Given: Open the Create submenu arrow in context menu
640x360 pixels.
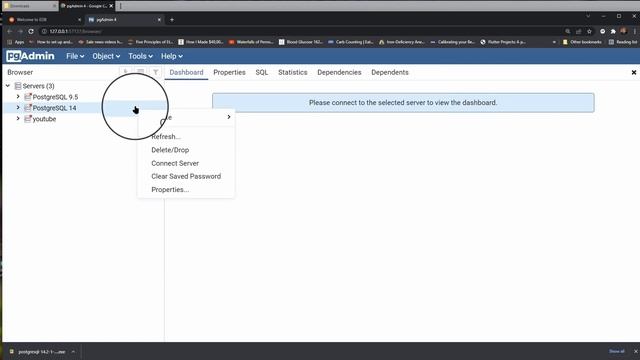Looking at the screenshot, I should [x=229, y=117].
